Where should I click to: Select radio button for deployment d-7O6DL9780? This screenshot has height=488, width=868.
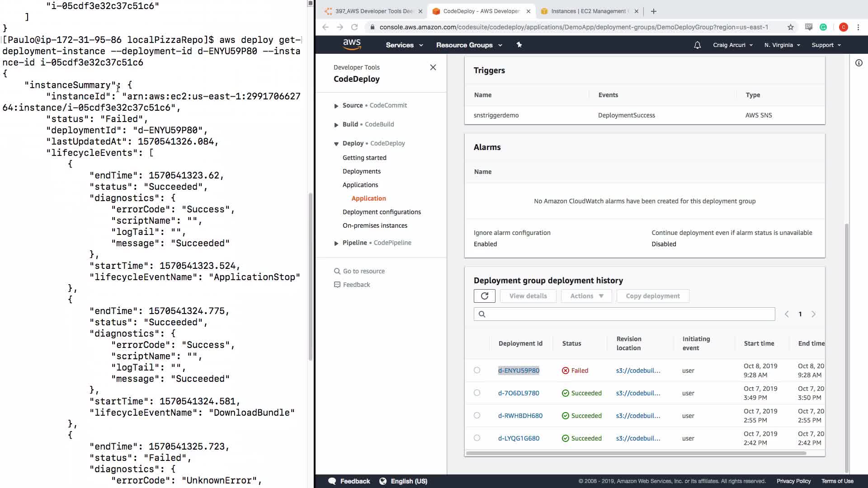pyautogui.click(x=477, y=393)
